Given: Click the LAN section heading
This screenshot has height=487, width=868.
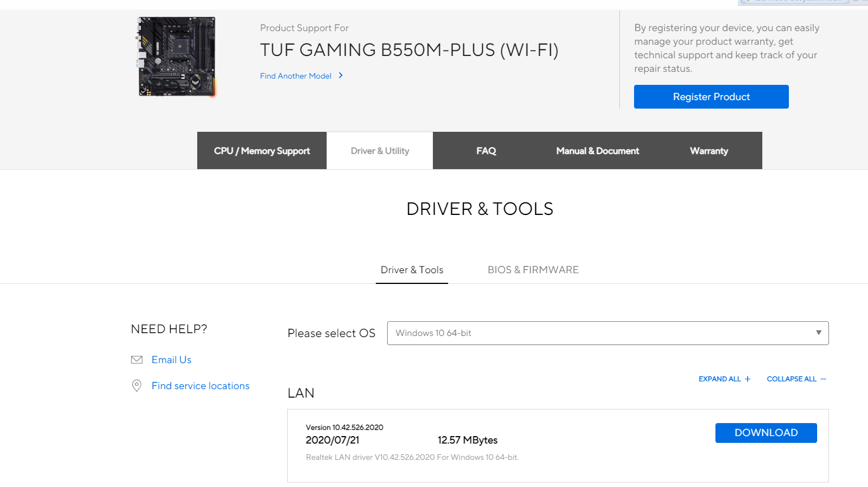Looking at the screenshot, I should [x=301, y=393].
